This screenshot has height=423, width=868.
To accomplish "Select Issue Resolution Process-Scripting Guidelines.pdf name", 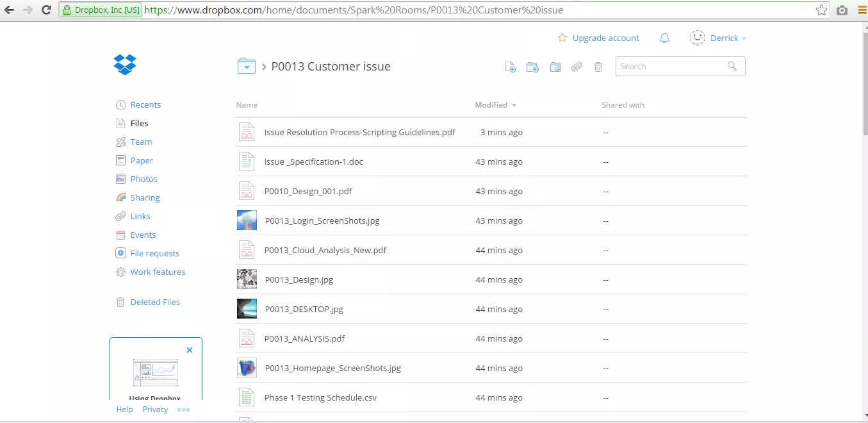I will click(x=360, y=133).
